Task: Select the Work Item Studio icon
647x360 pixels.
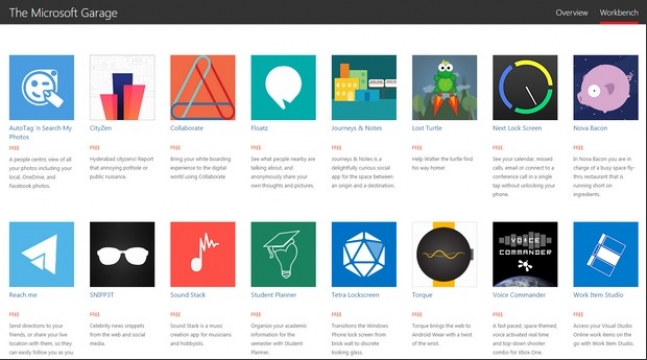Action: tap(606, 254)
